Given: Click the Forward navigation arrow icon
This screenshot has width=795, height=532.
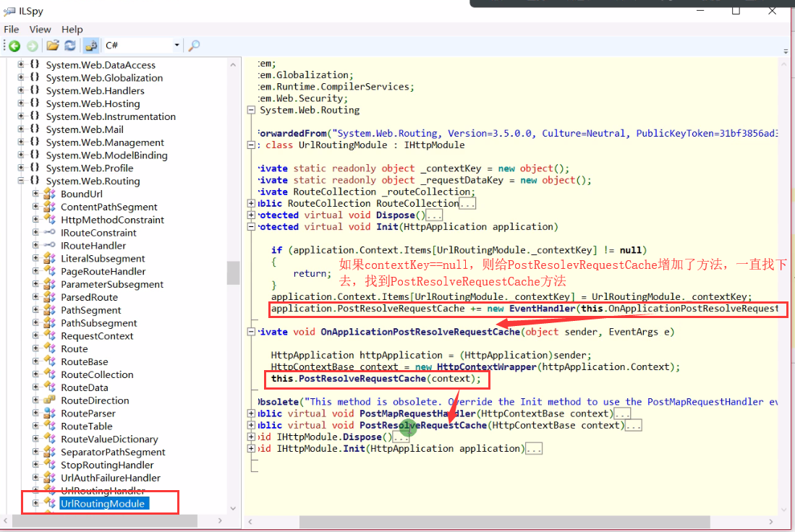Looking at the screenshot, I should (33, 46).
